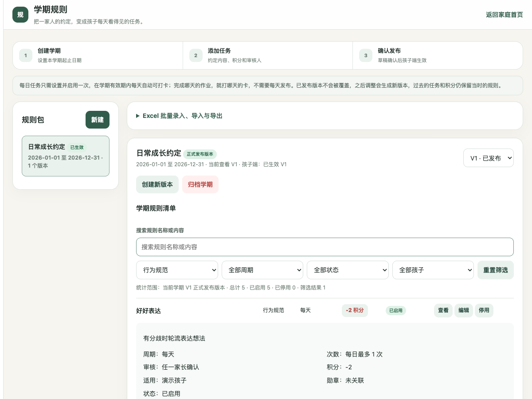Image resolution: width=532 pixels, height=399 pixels.
Task: Click the 学期规则 page title
Action: [51, 9]
